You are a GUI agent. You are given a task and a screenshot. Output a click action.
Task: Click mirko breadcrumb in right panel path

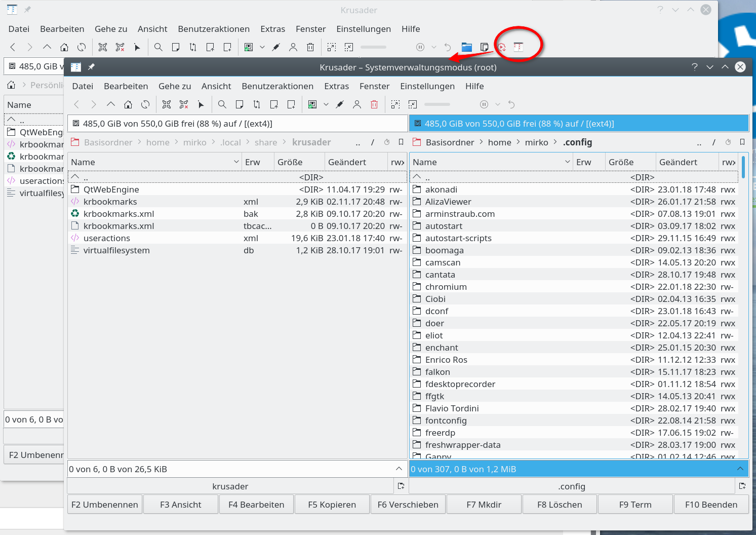click(537, 142)
